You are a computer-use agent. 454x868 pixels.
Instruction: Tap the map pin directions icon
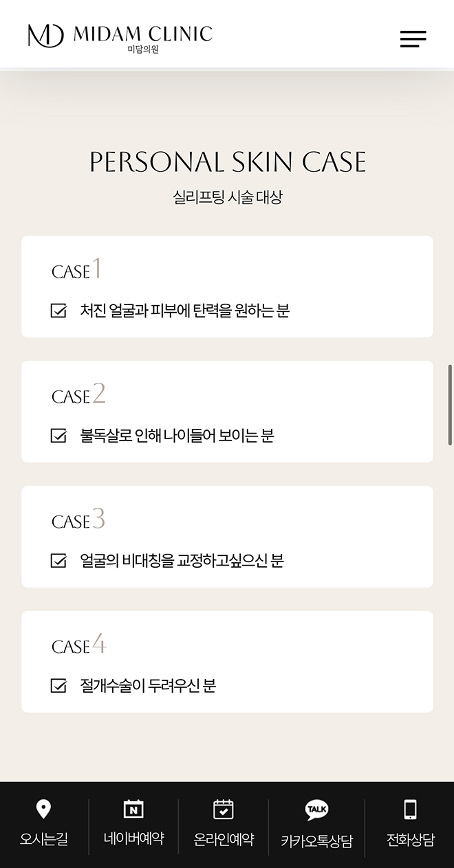[x=43, y=810]
